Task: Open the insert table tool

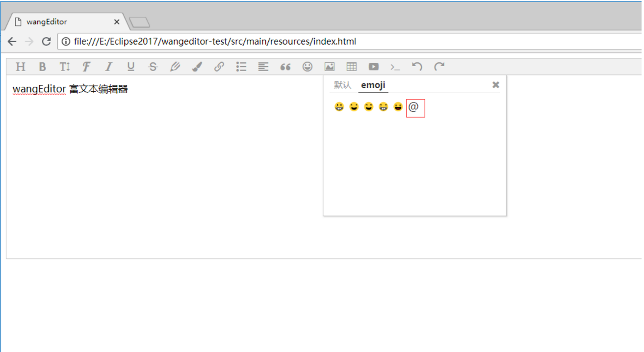Action: (x=352, y=67)
